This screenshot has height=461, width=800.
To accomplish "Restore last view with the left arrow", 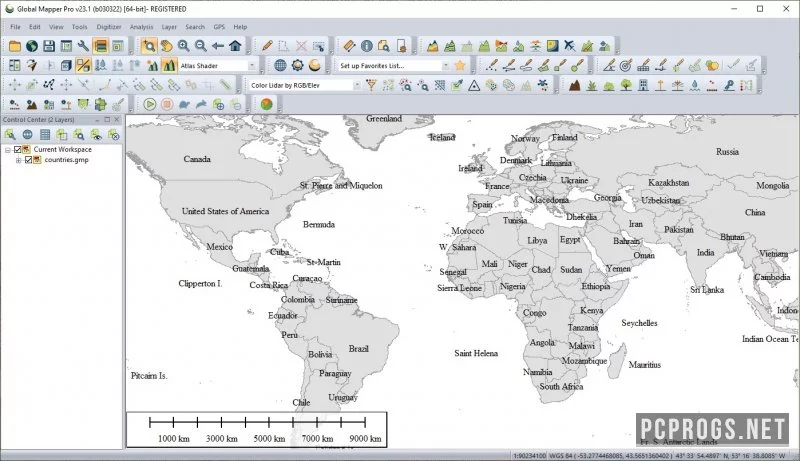I will click(x=218, y=46).
